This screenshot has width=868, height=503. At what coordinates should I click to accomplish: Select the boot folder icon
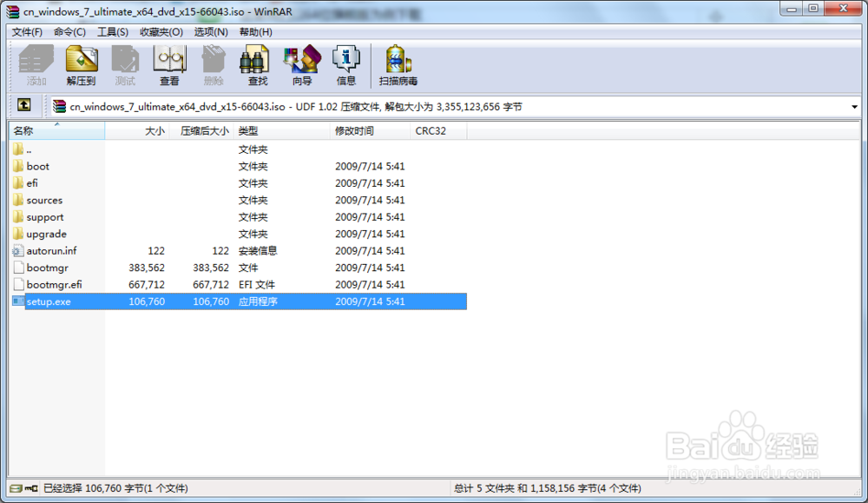coord(18,166)
